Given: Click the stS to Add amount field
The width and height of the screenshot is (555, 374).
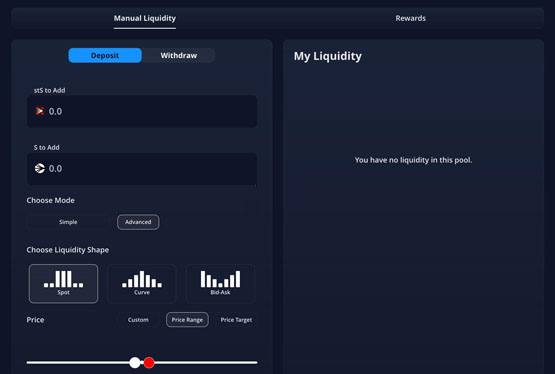Looking at the screenshot, I should [x=142, y=111].
